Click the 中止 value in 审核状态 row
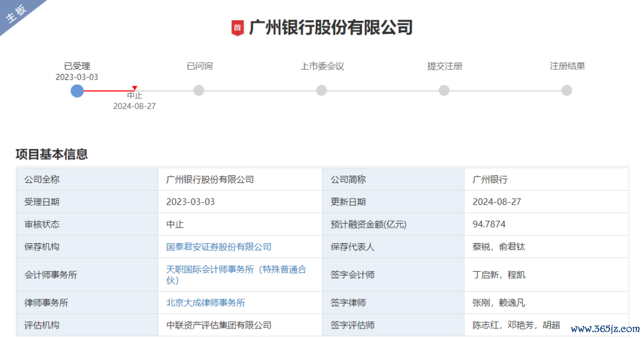The image size is (644, 338). [175, 224]
